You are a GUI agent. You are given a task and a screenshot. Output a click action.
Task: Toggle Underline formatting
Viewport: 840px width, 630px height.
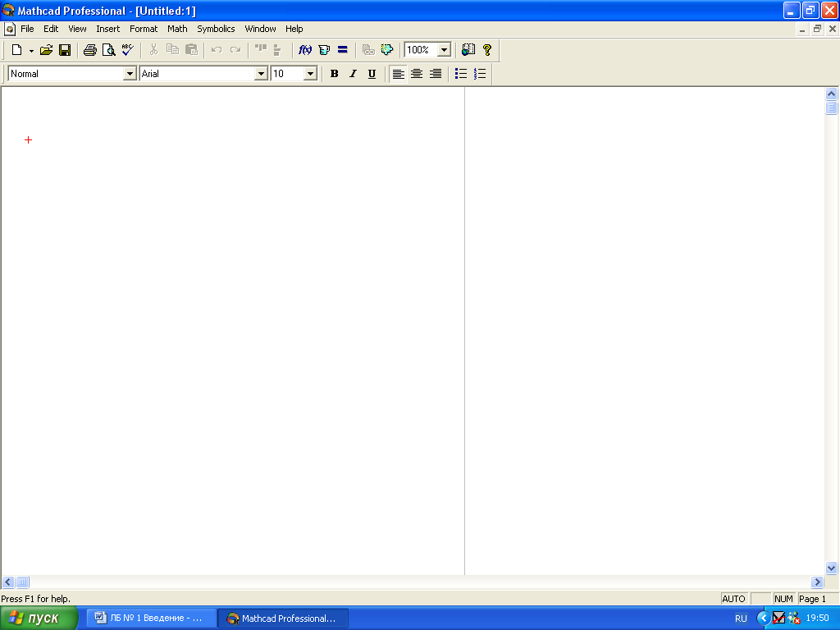372,74
